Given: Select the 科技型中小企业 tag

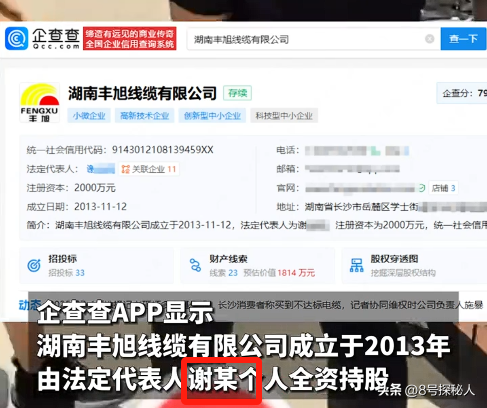Looking at the screenshot, I should coord(284,116).
